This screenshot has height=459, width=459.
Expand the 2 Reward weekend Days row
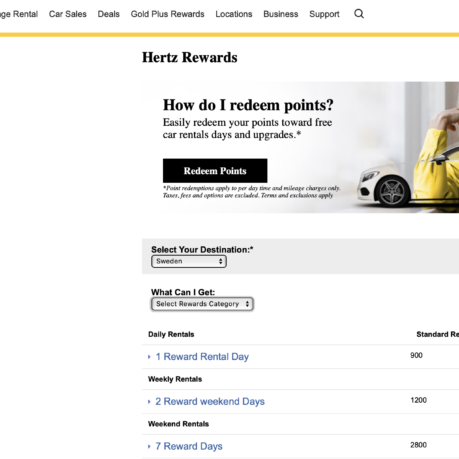pyautogui.click(x=149, y=402)
